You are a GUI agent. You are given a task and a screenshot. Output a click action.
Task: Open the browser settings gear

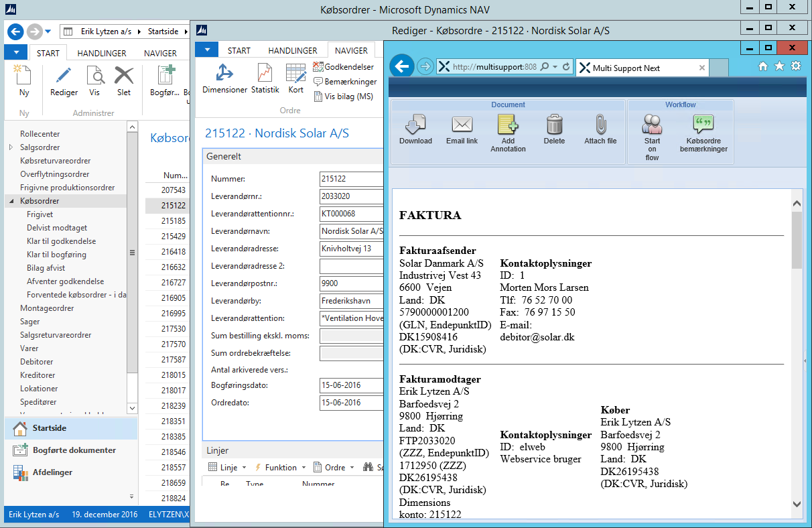pos(796,66)
